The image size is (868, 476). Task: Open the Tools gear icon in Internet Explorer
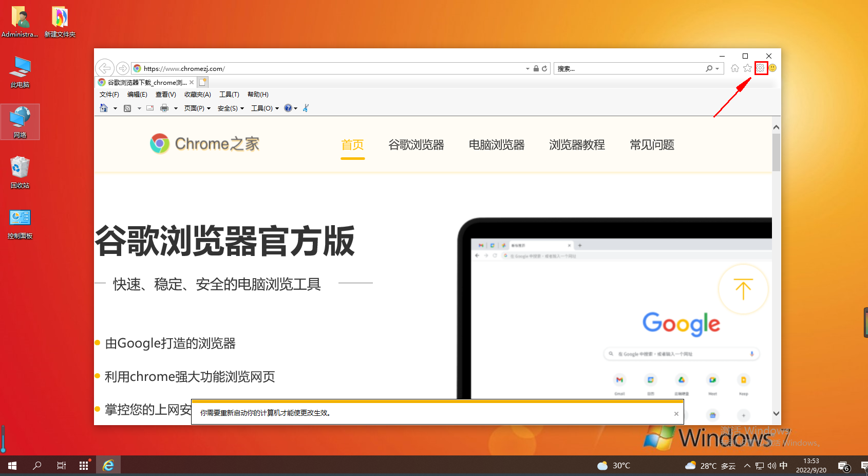click(760, 68)
